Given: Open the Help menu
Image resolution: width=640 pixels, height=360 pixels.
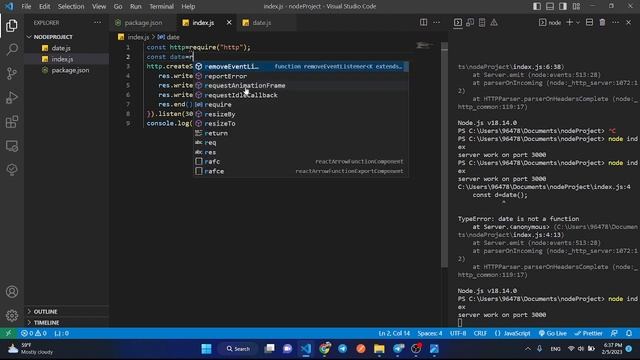Looking at the screenshot, I should (x=188, y=6).
